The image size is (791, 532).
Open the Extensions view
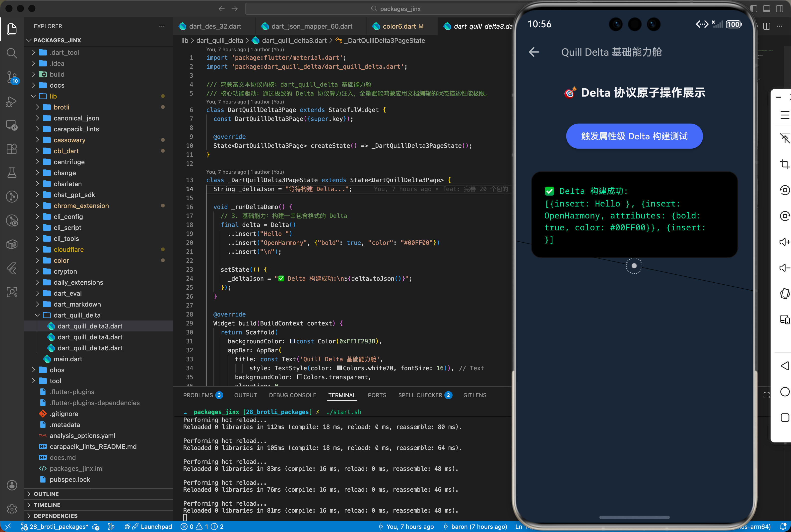[x=11, y=149]
